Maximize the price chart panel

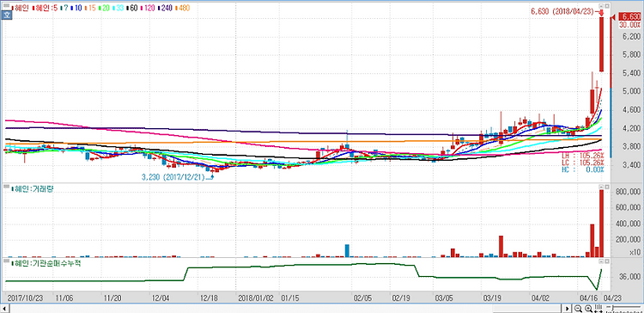[606, 6]
